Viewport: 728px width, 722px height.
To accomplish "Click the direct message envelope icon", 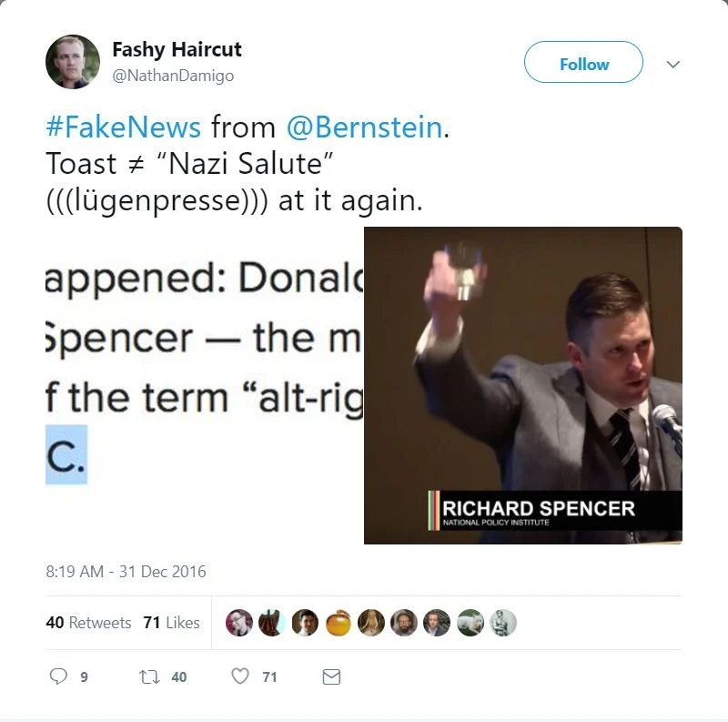I will 331,676.
